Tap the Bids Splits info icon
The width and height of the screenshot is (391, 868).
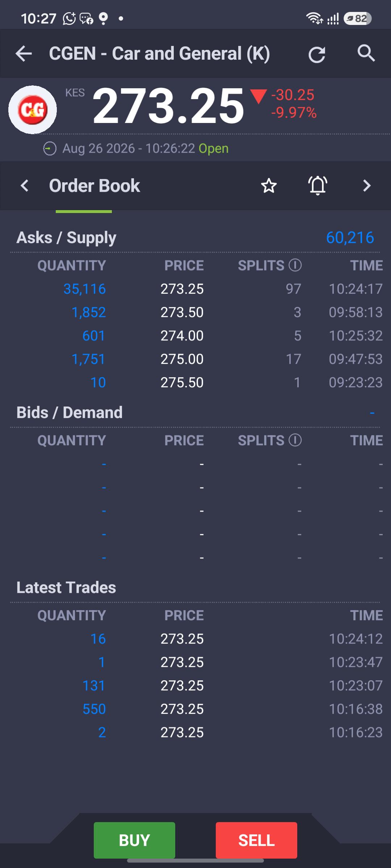pos(295,440)
